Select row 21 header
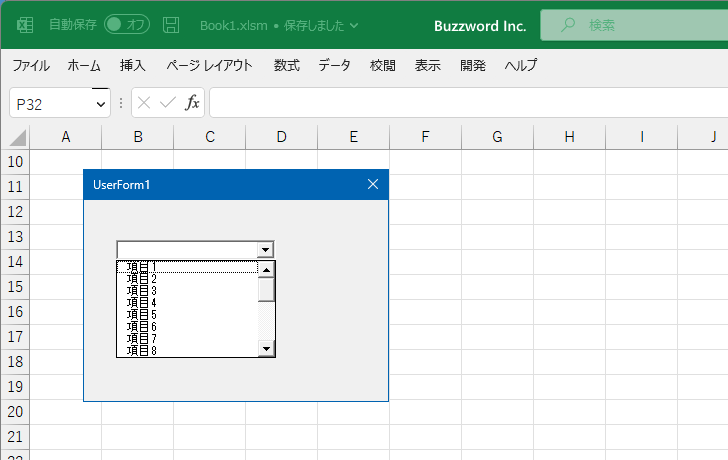Image resolution: width=728 pixels, height=460 pixels. coord(15,437)
